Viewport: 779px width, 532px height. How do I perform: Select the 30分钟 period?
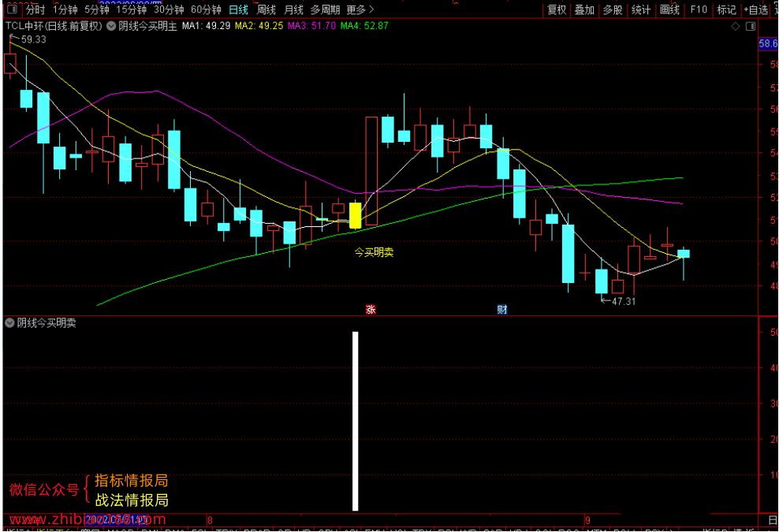(x=169, y=9)
